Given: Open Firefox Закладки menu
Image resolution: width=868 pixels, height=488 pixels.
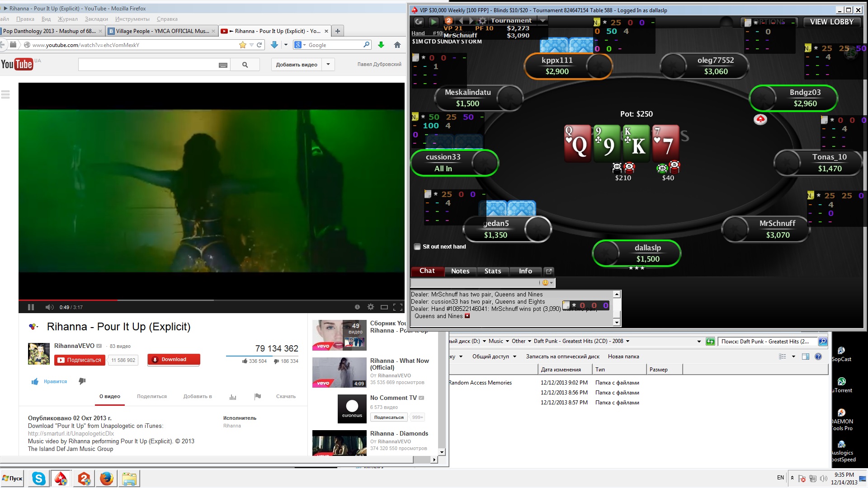Looking at the screenshot, I should (x=96, y=19).
